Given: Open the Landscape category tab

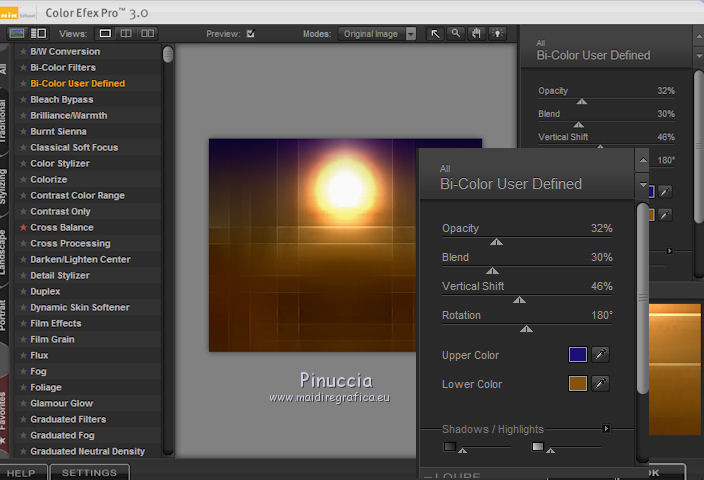Looking at the screenshot, I should pos(5,252).
